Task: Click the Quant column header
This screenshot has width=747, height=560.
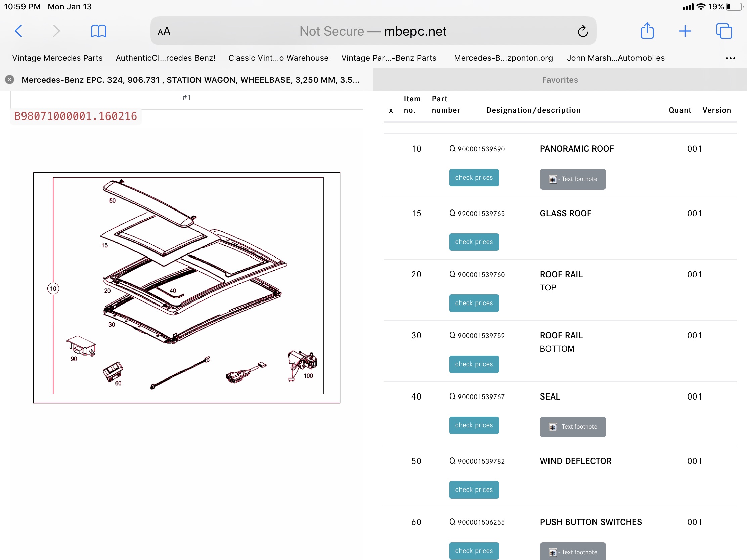Action: coord(680,110)
